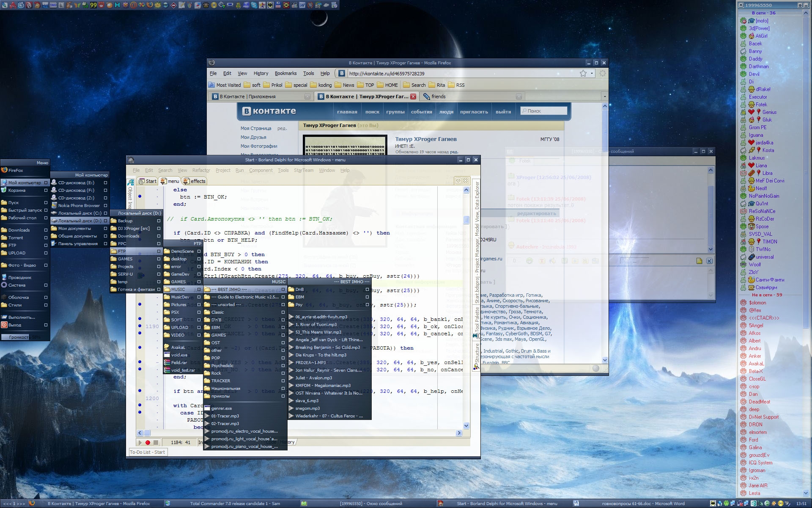Launch FireFox from the Меню panel
Screen dimensions: 812x508
[25, 170]
